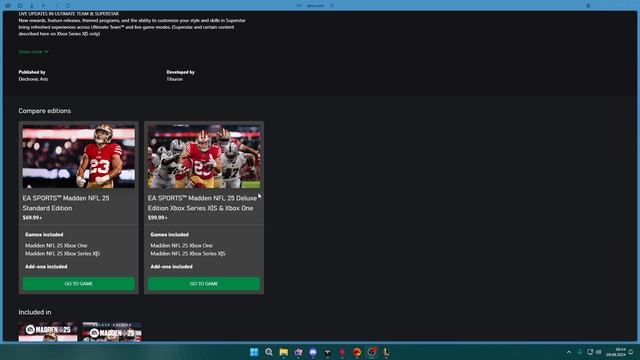Viewport: 640px width, 360px height.
Task: Open the Deluxe Edition bundle under Included in
Action: coord(112,331)
